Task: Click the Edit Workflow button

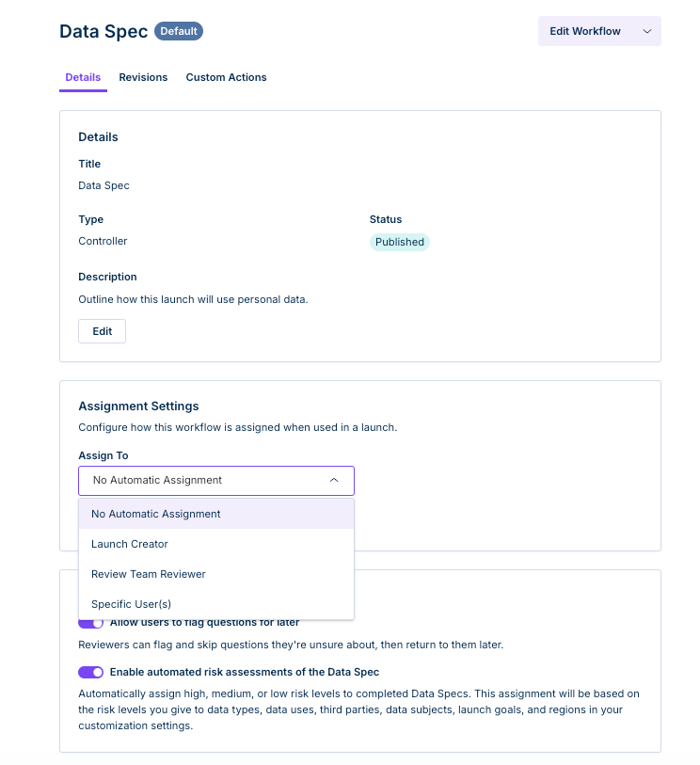Action: (x=599, y=31)
